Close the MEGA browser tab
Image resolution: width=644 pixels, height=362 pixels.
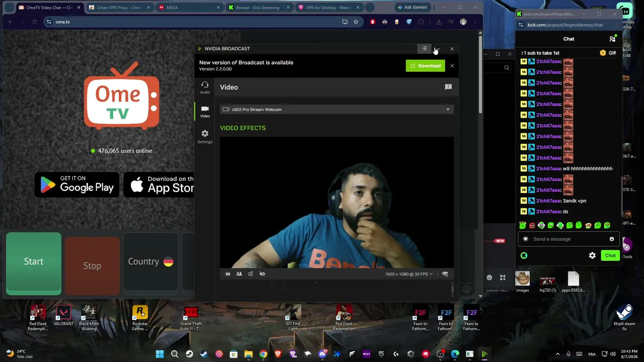tap(218, 8)
